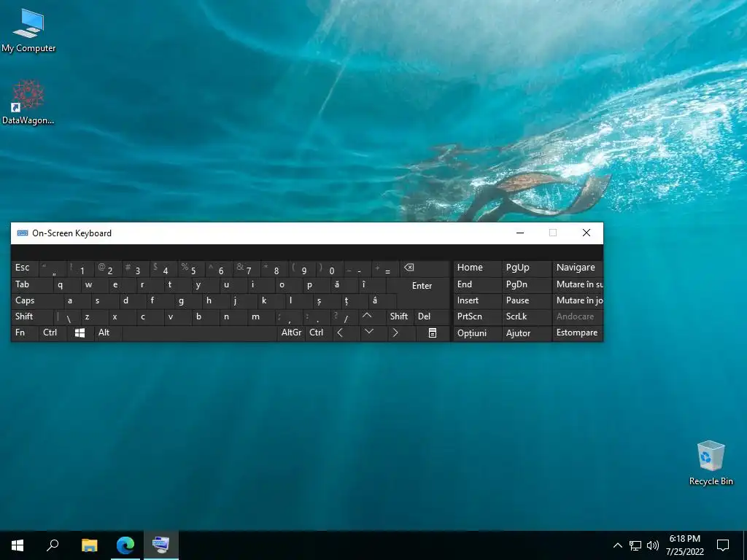Click the context menu key icon

click(x=433, y=332)
